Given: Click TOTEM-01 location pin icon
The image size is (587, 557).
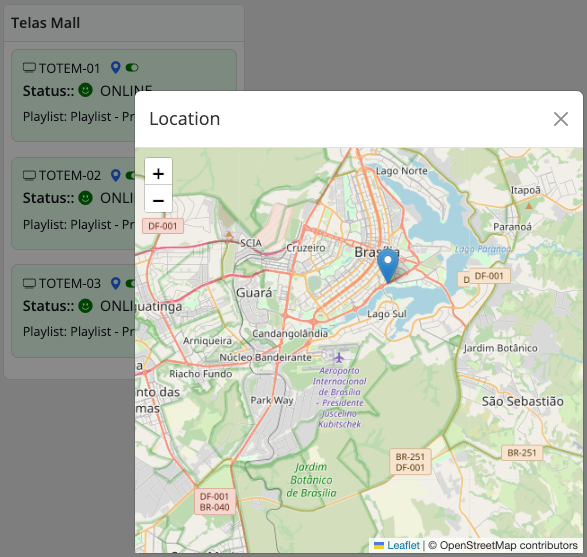Looking at the screenshot, I should click(116, 68).
